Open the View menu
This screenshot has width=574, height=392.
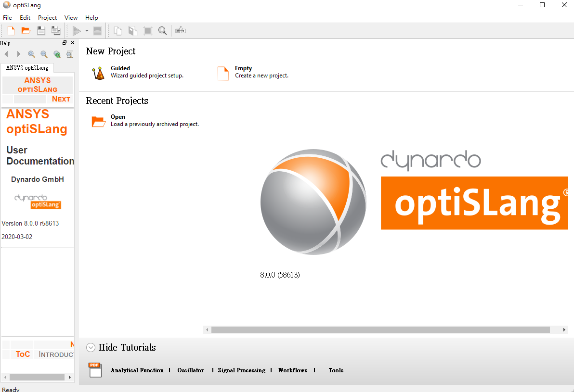[x=71, y=17]
